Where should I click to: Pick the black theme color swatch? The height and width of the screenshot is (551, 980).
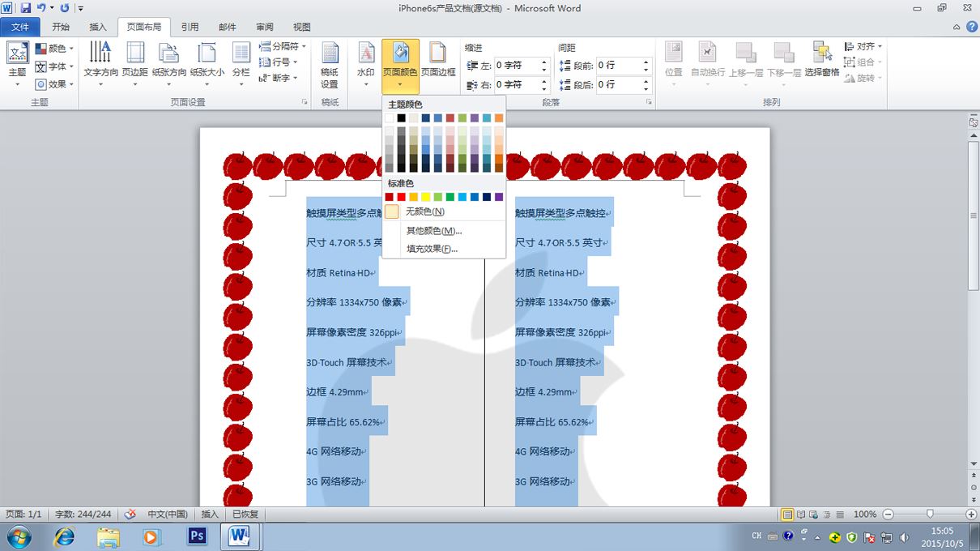point(402,118)
